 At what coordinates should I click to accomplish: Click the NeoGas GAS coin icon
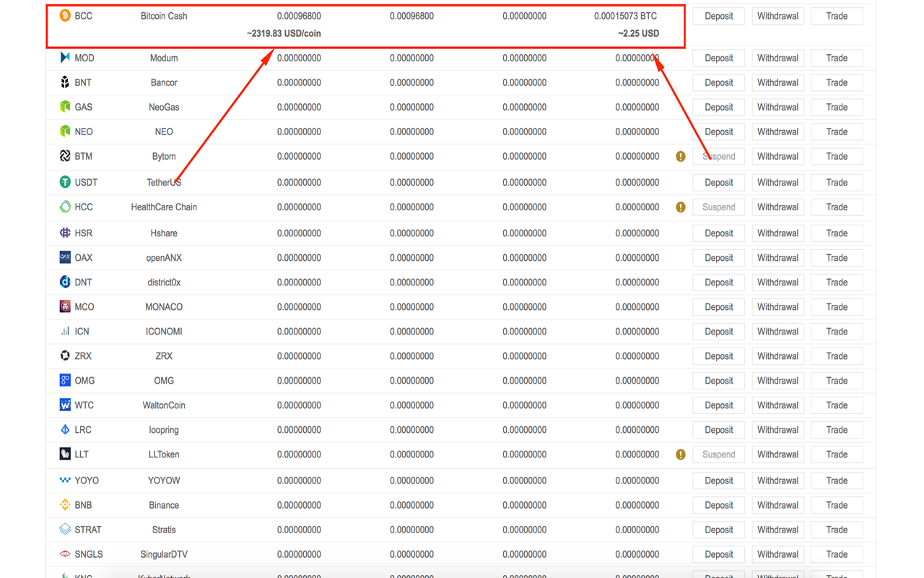click(65, 107)
